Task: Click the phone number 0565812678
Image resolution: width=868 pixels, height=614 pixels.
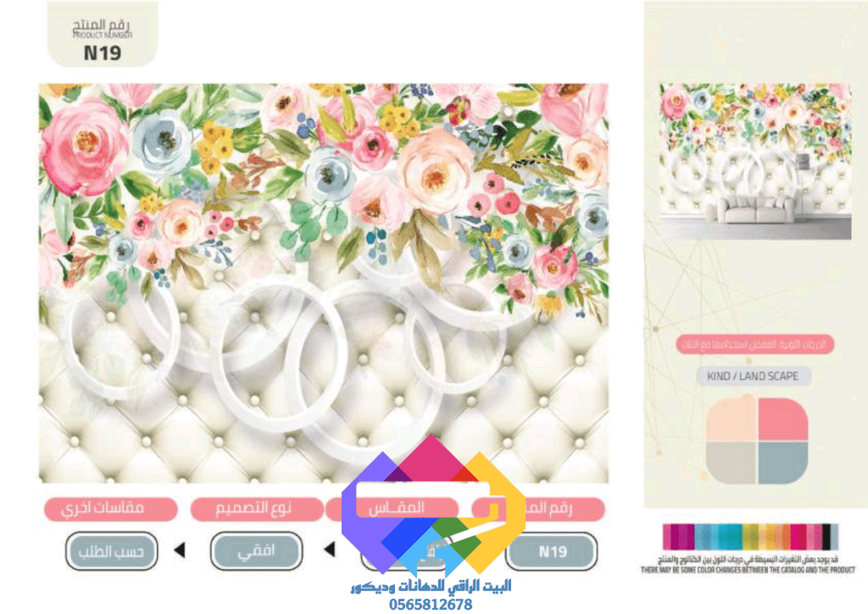Action: click(x=431, y=605)
